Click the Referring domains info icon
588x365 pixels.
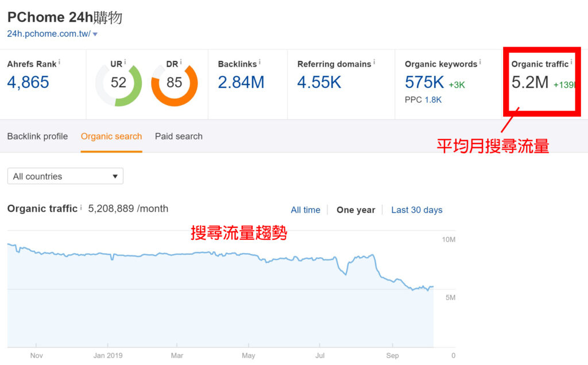[374, 62]
